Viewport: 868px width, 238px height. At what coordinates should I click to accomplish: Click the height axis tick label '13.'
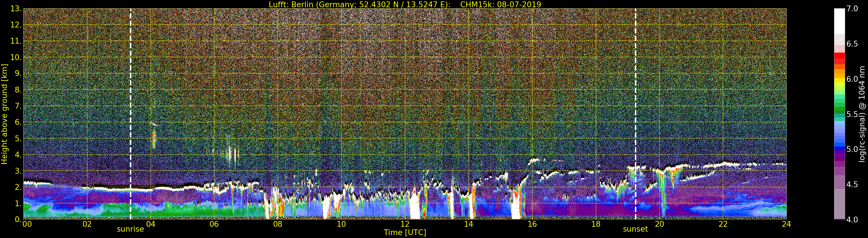point(16,9)
